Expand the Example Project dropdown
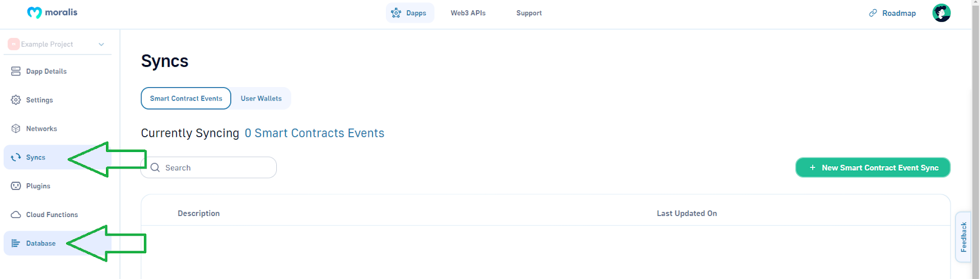Viewport: 980px width, 279px height. click(102, 44)
